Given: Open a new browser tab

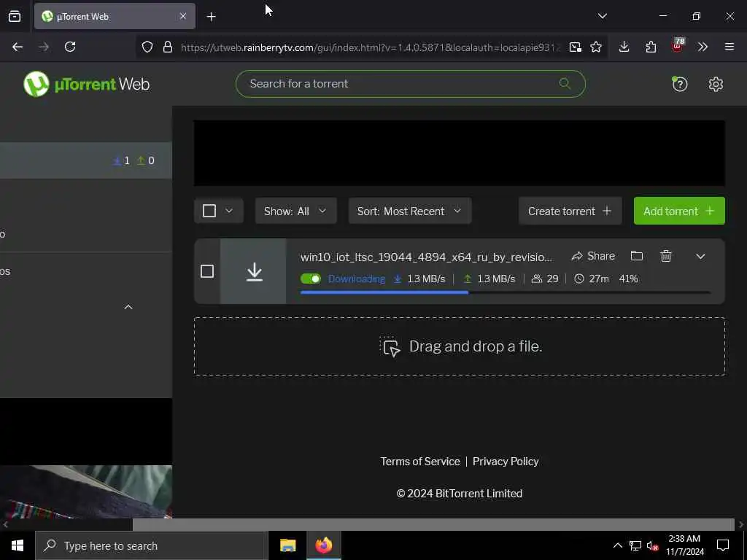Looking at the screenshot, I should click(x=211, y=17).
